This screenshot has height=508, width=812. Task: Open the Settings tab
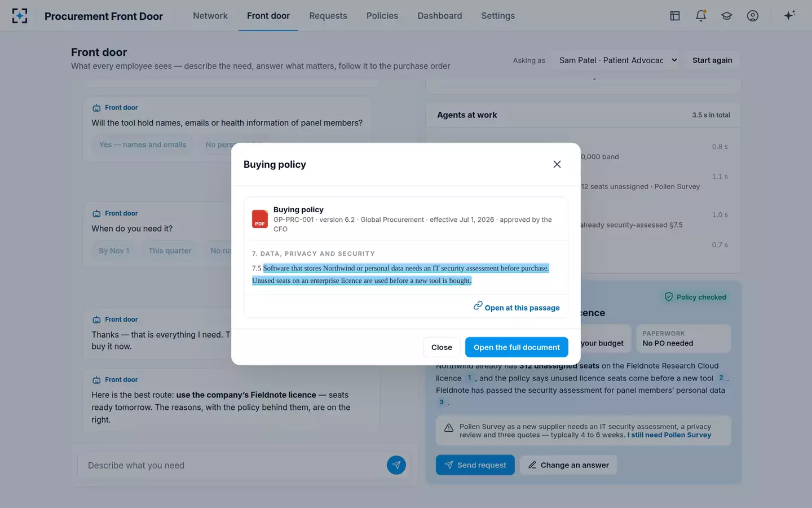[x=498, y=16]
